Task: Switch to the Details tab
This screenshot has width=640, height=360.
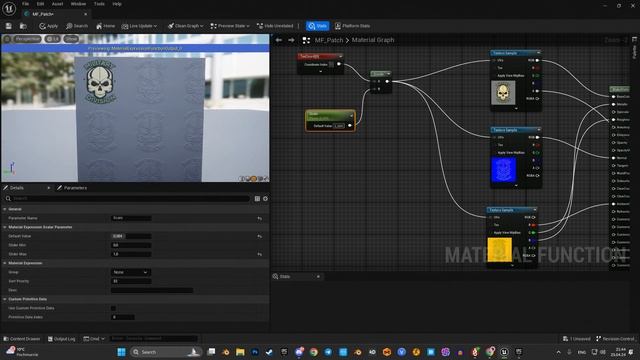Action: point(17,188)
